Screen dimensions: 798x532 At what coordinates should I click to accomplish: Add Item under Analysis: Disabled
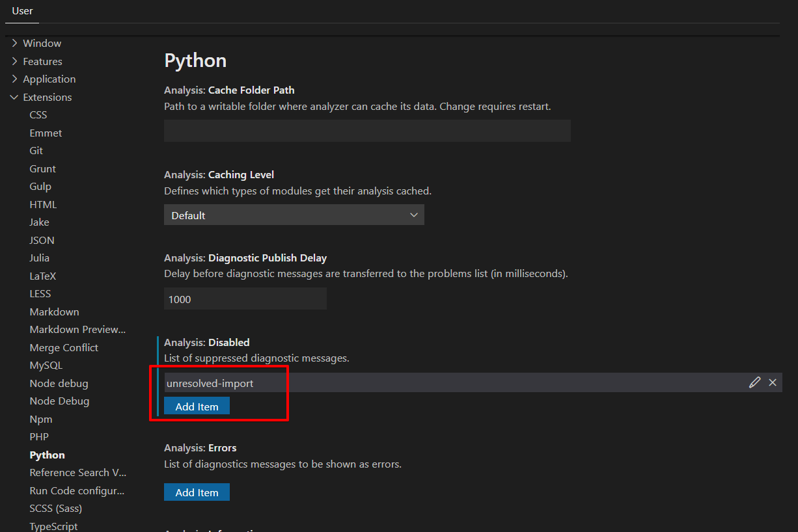[x=197, y=406]
